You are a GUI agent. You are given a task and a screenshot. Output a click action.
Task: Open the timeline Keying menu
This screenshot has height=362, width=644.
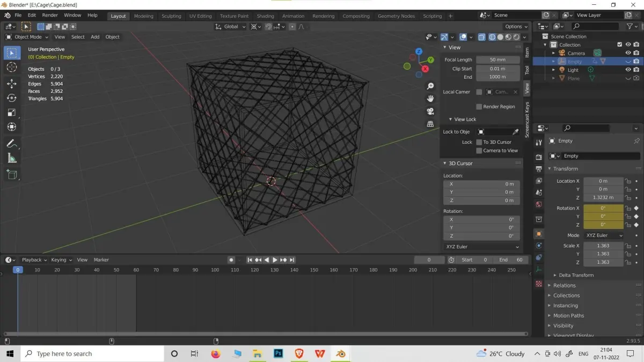coord(61,260)
